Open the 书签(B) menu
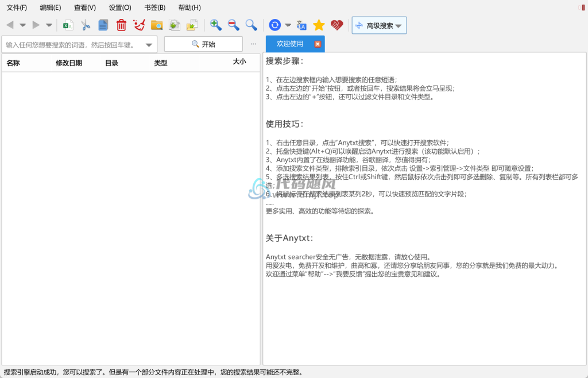 click(x=155, y=7)
